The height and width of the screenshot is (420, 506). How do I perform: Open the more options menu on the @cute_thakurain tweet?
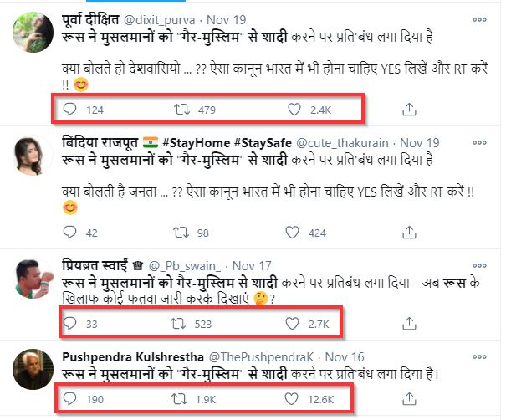coord(479,143)
